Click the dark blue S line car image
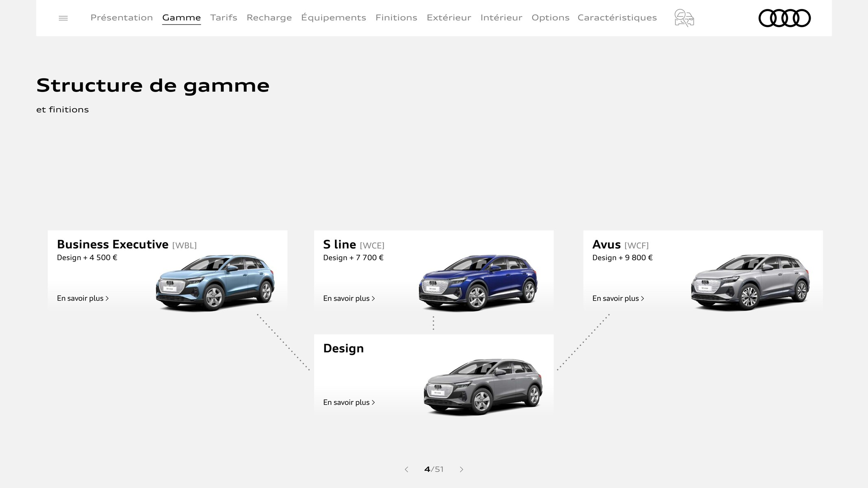The image size is (868, 488). point(478,283)
